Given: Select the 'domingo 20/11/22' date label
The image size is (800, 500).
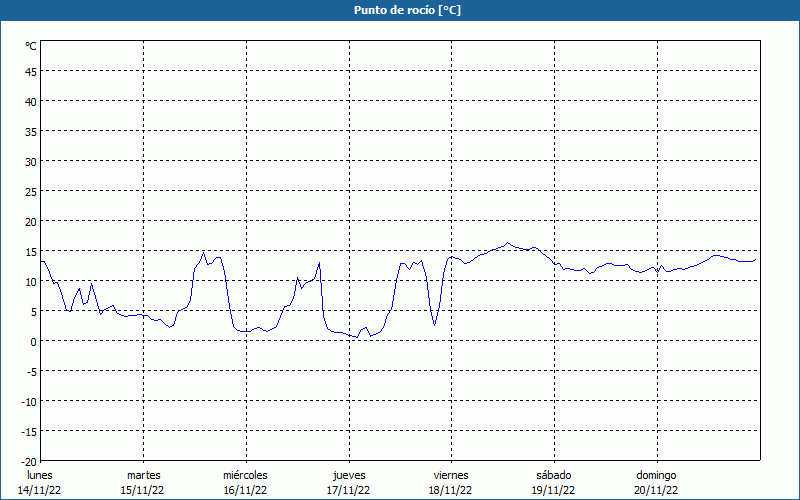Looking at the screenshot, I should 656,482.
